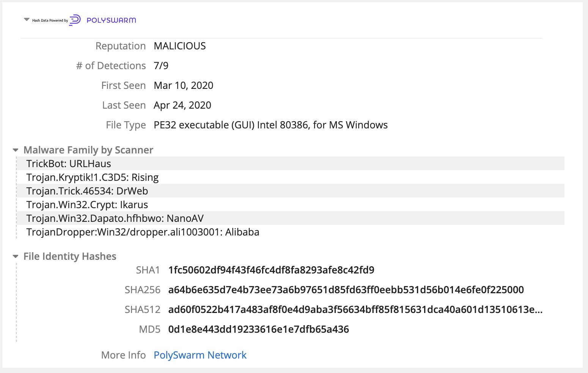Click the MALICIOUS reputation value
This screenshot has width=588, height=373.
point(179,46)
